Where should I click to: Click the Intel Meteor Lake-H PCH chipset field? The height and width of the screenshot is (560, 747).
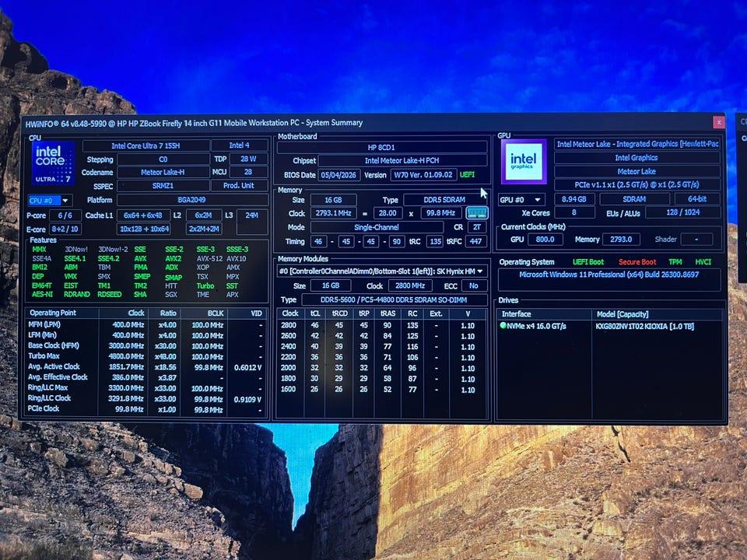click(402, 160)
